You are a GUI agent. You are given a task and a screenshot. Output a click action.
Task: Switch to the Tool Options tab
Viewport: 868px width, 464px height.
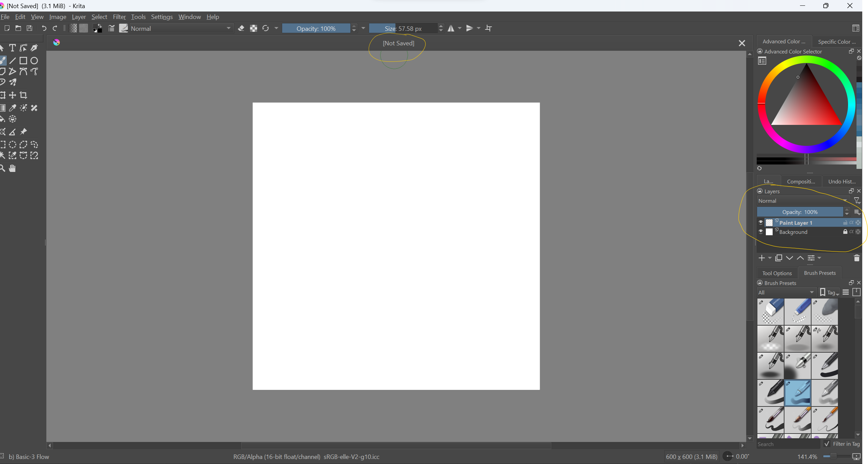tap(777, 273)
